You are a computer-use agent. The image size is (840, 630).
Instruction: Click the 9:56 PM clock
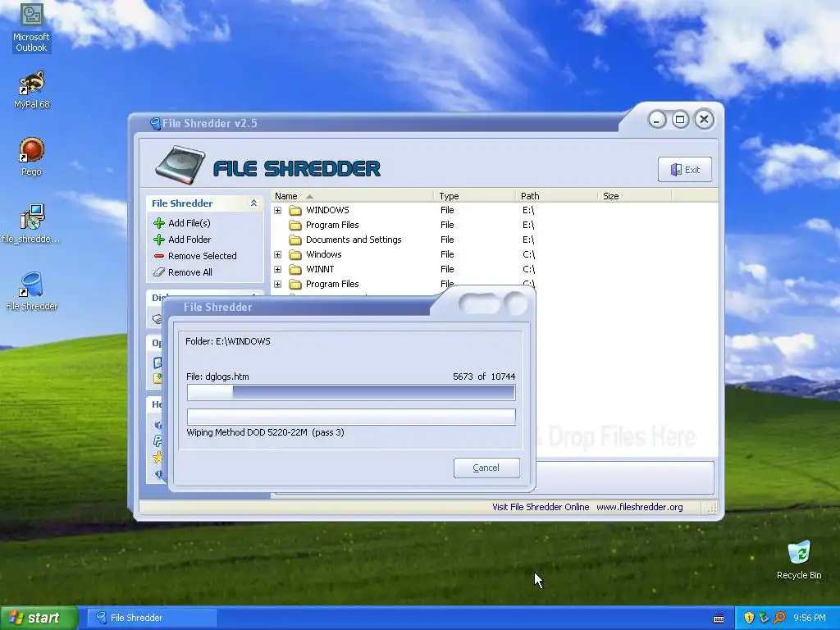(810, 618)
